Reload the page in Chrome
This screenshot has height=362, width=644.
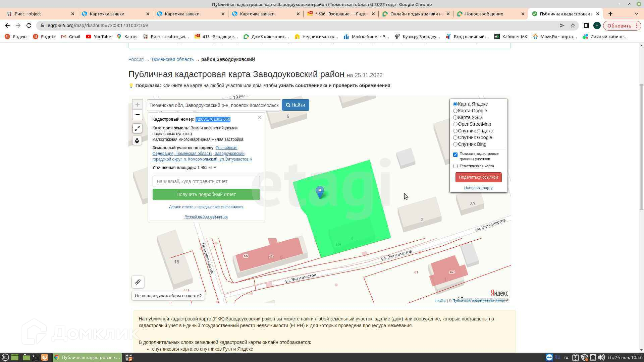coord(29,25)
